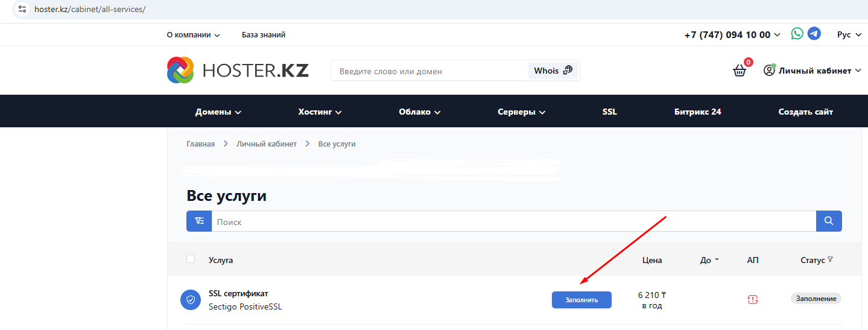
Task: Click the SSL certificate shield icon
Action: click(x=191, y=300)
